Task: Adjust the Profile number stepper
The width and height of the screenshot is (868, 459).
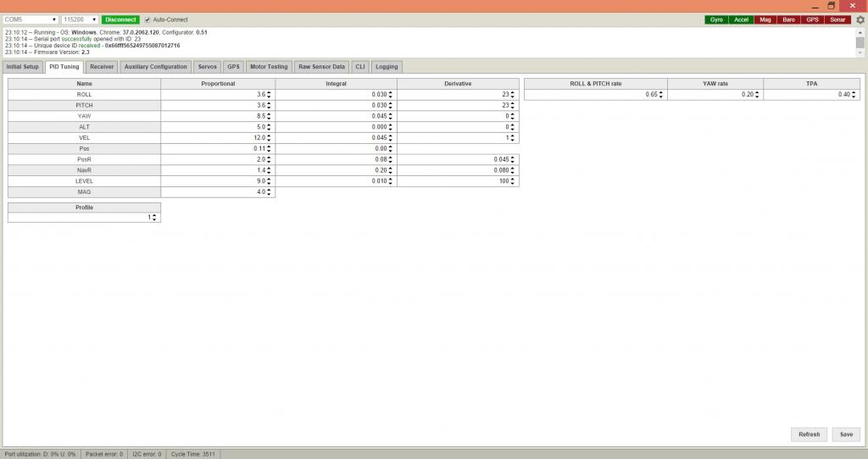Action: [x=153, y=218]
